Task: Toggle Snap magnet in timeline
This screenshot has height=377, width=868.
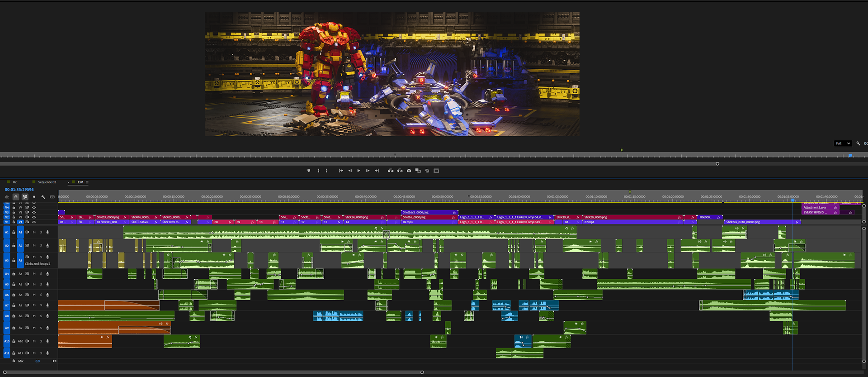Action: point(16,197)
